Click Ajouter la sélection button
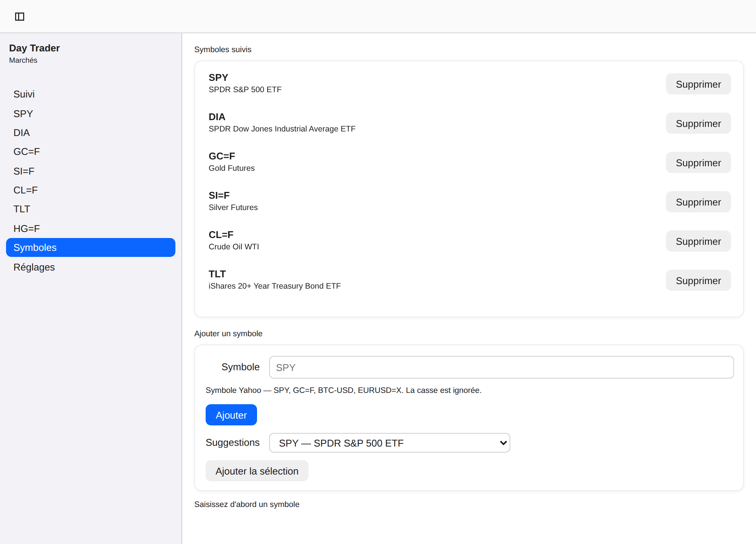 [x=257, y=471]
